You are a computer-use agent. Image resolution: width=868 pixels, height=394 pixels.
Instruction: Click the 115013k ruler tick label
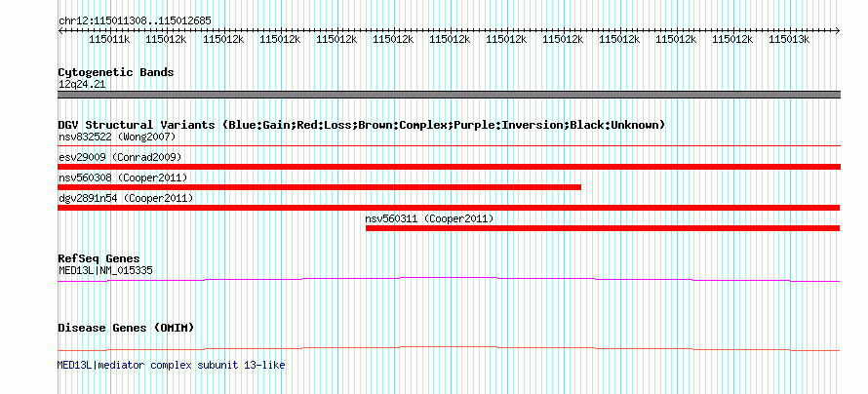789,39
